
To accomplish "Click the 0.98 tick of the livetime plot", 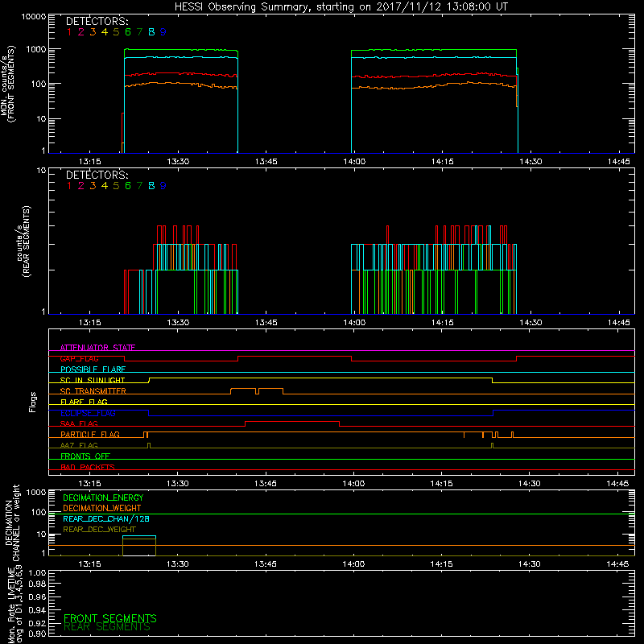I will (x=37, y=584).
